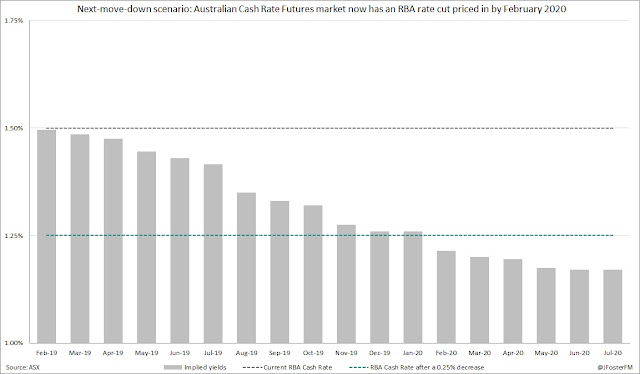Viewport: 640px width, 374px height.
Task: Click the 1.00% y-axis label
Action: [14, 343]
